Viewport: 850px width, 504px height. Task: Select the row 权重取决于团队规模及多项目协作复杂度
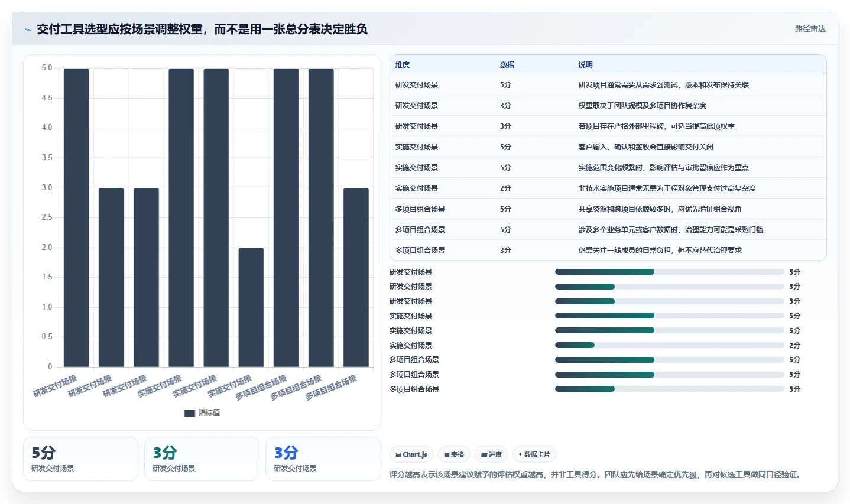pos(608,106)
